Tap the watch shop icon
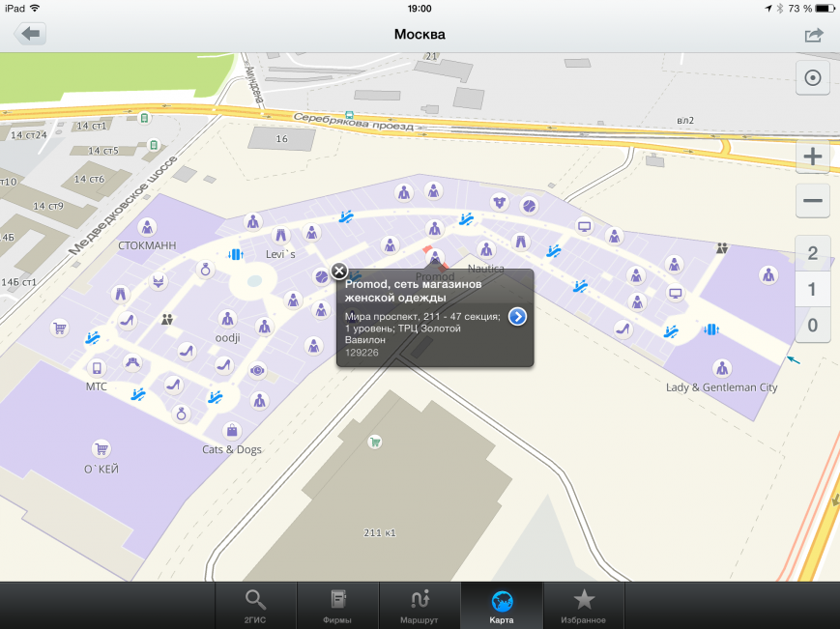This screenshot has height=629, width=840. pyautogui.click(x=257, y=370)
